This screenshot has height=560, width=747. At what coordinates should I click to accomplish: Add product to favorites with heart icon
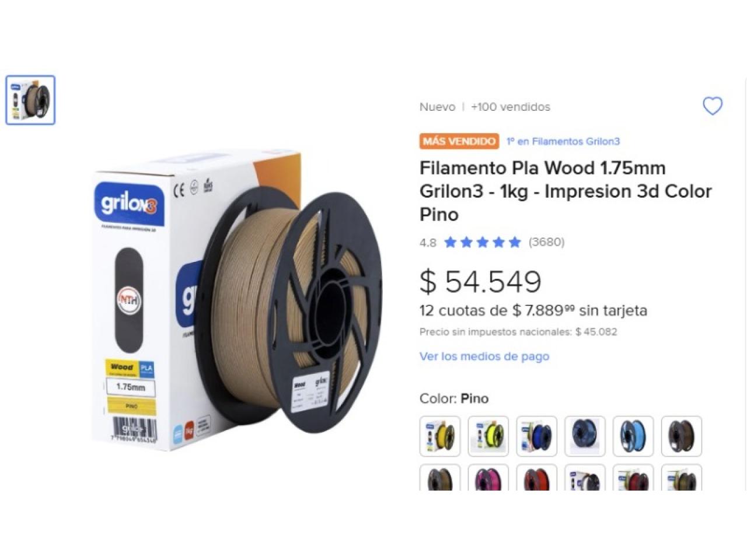coord(712,106)
